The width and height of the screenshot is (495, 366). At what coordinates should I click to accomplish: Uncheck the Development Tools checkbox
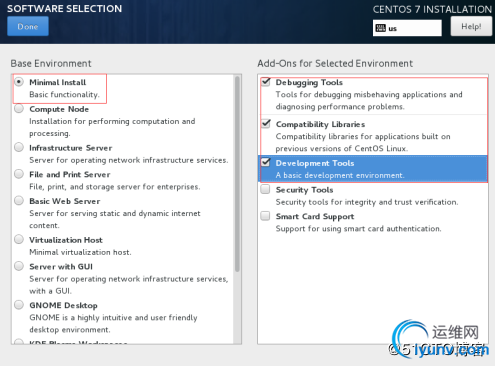(266, 163)
